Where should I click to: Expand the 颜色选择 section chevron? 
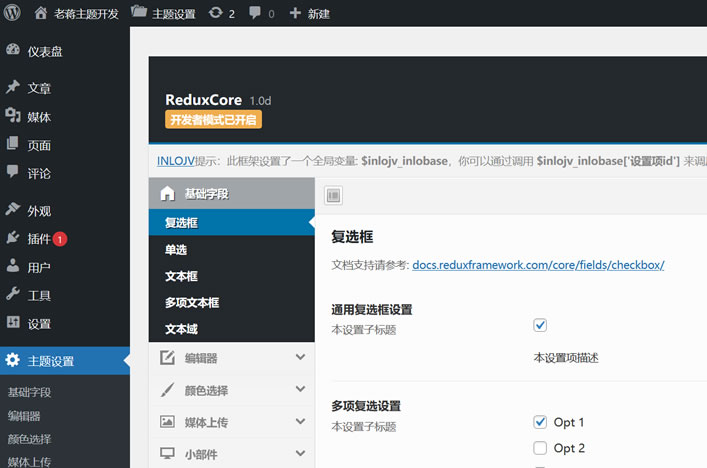click(x=300, y=389)
